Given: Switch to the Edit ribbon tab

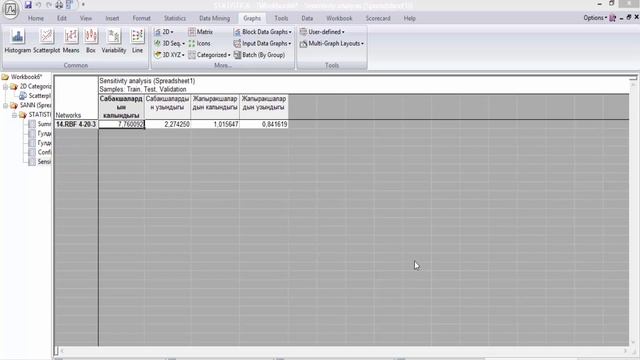Looking at the screenshot, I should click(x=62, y=18).
